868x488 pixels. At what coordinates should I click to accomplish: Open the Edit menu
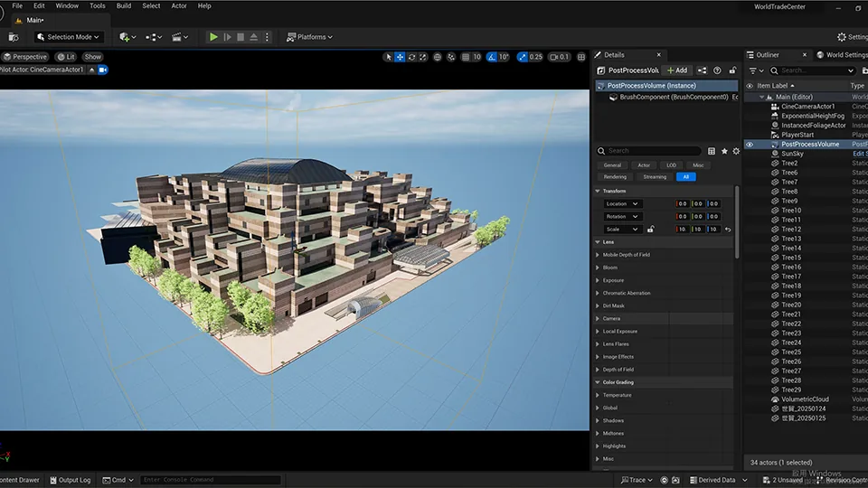pyautogui.click(x=39, y=6)
